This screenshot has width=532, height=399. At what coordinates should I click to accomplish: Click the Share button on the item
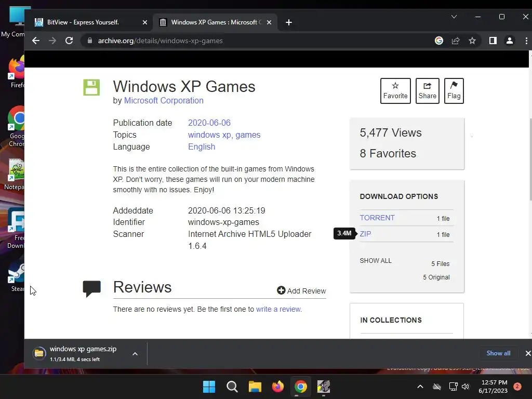(x=427, y=91)
